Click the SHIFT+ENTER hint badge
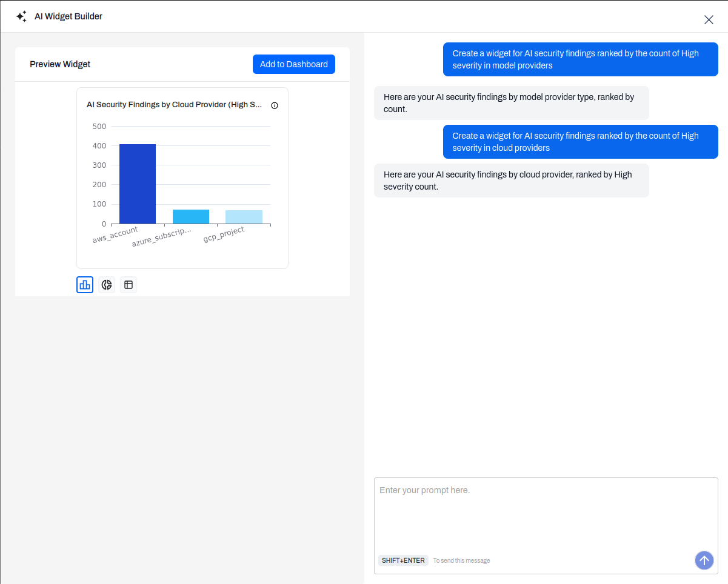728x584 pixels. point(403,560)
